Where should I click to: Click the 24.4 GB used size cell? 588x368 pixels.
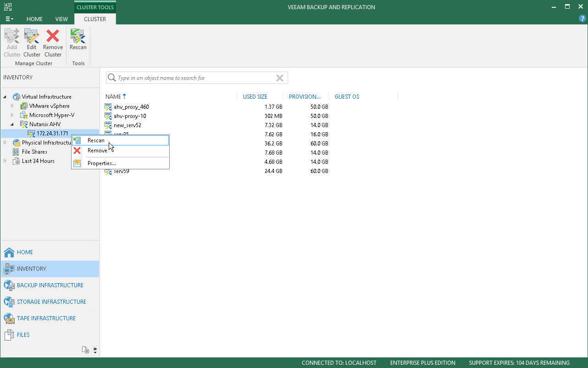(x=273, y=171)
